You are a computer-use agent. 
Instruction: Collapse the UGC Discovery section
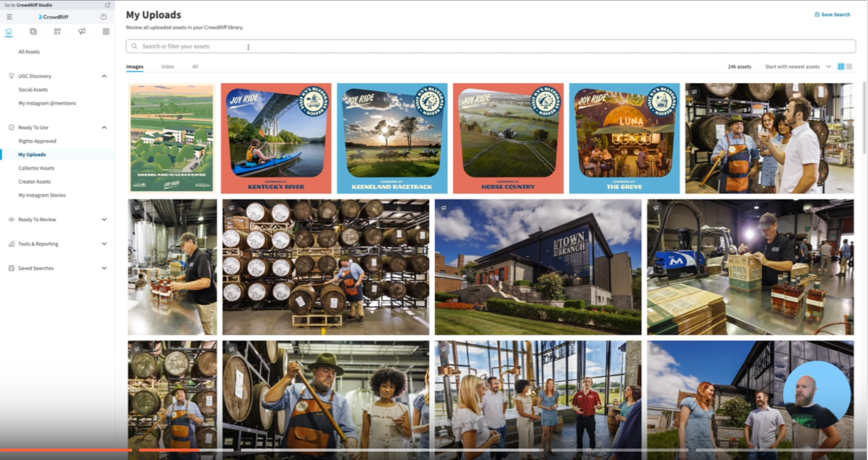104,76
